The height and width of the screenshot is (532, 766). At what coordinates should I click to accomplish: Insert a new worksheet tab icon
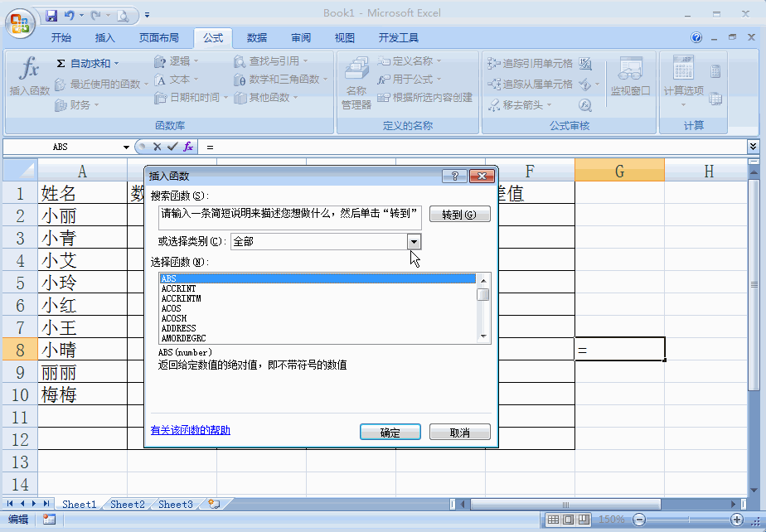214,504
